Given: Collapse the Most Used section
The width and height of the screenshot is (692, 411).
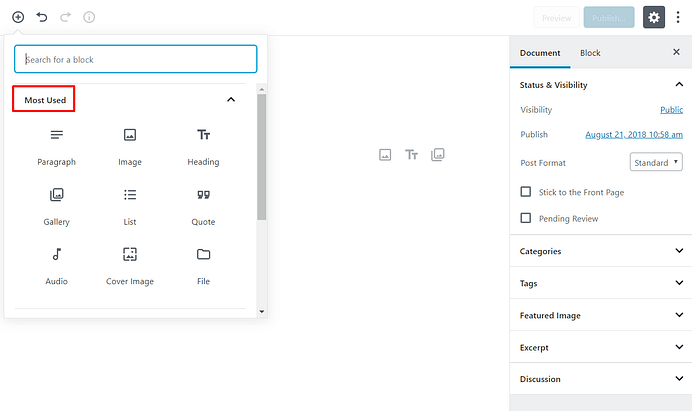Looking at the screenshot, I should [x=231, y=100].
